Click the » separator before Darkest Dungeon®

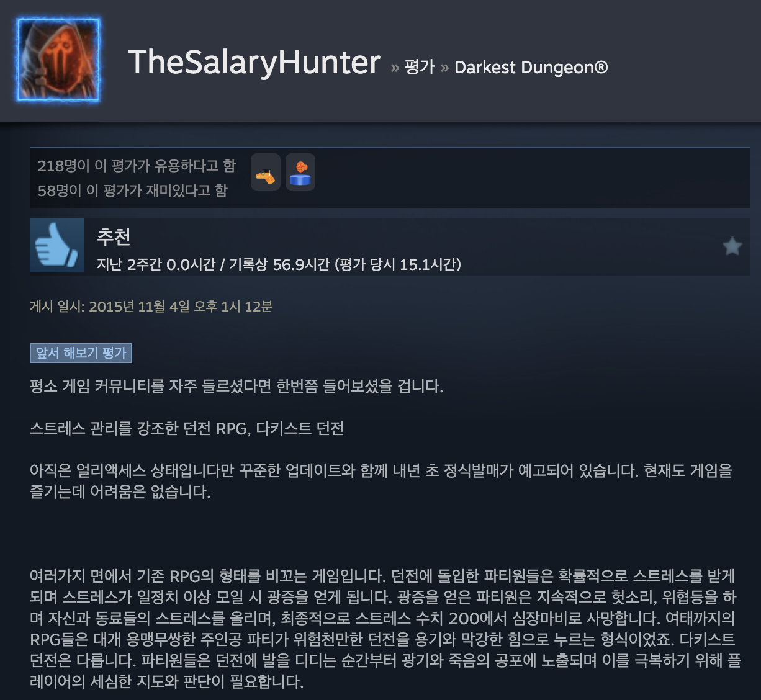click(x=444, y=68)
